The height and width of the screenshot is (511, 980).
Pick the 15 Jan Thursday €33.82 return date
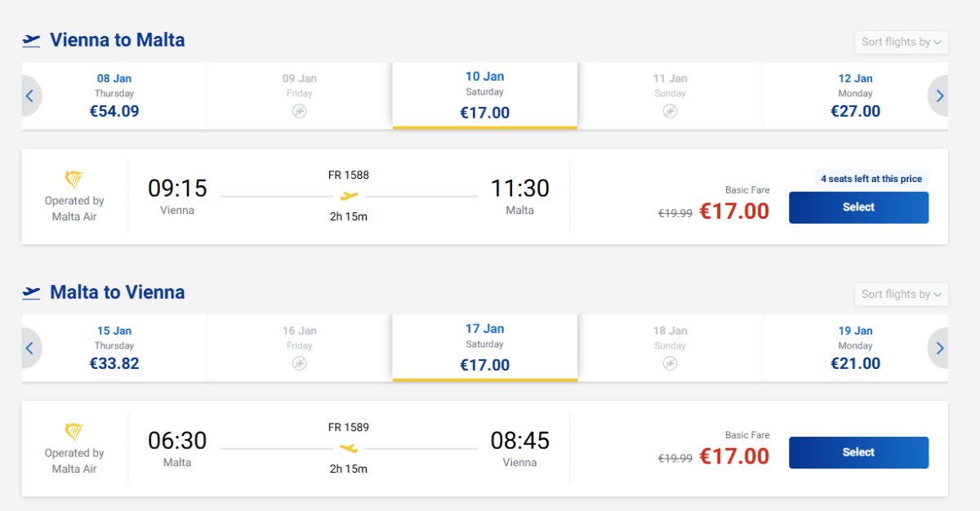tap(114, 348)
